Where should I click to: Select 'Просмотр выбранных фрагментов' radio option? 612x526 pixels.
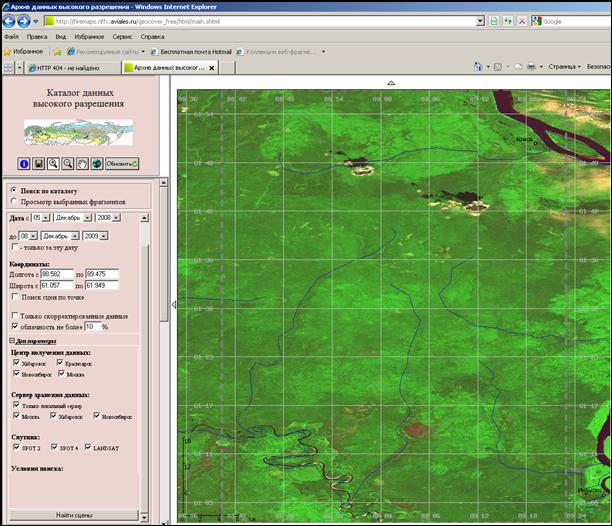[13, 202]
